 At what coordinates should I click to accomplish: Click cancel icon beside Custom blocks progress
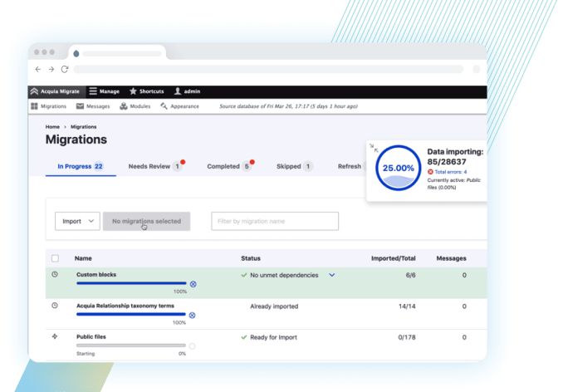click(x=193, y=283)
